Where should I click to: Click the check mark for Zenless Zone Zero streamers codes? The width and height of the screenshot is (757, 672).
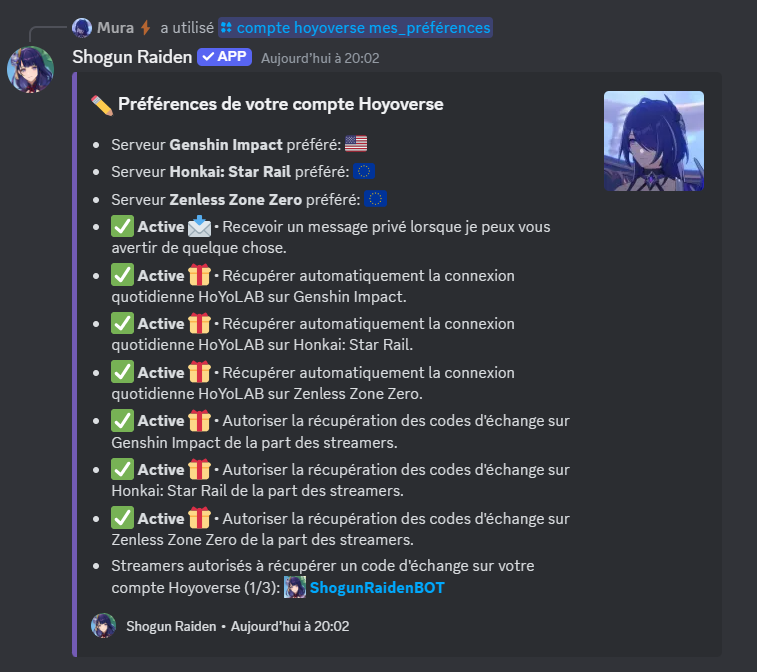point(123,518)
